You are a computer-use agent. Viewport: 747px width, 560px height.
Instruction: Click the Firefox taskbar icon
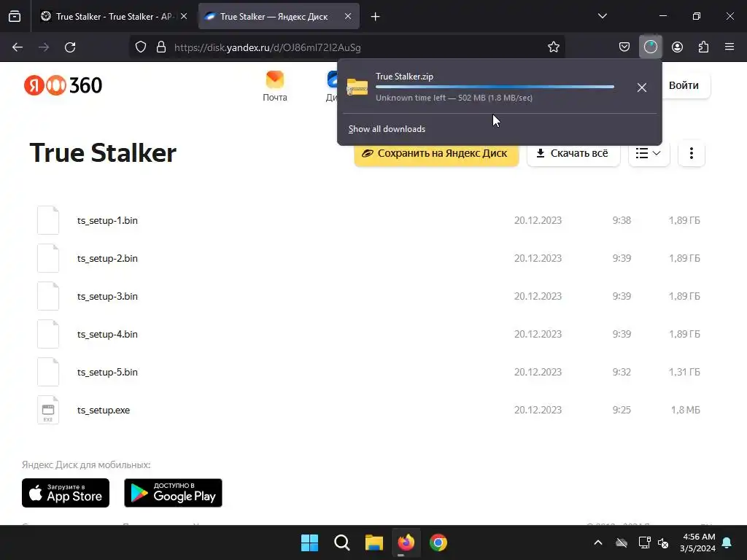pyautogui.click(x=406, y=542)
